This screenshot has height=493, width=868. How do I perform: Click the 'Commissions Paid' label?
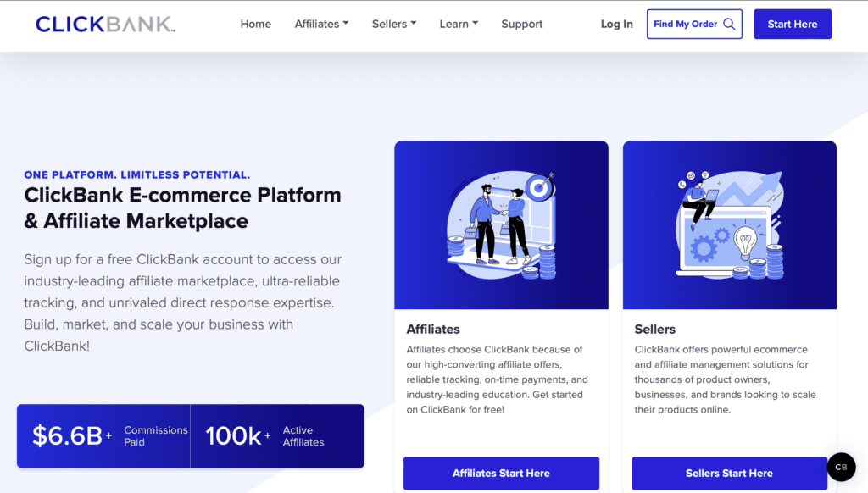click(x=156, y=436)
